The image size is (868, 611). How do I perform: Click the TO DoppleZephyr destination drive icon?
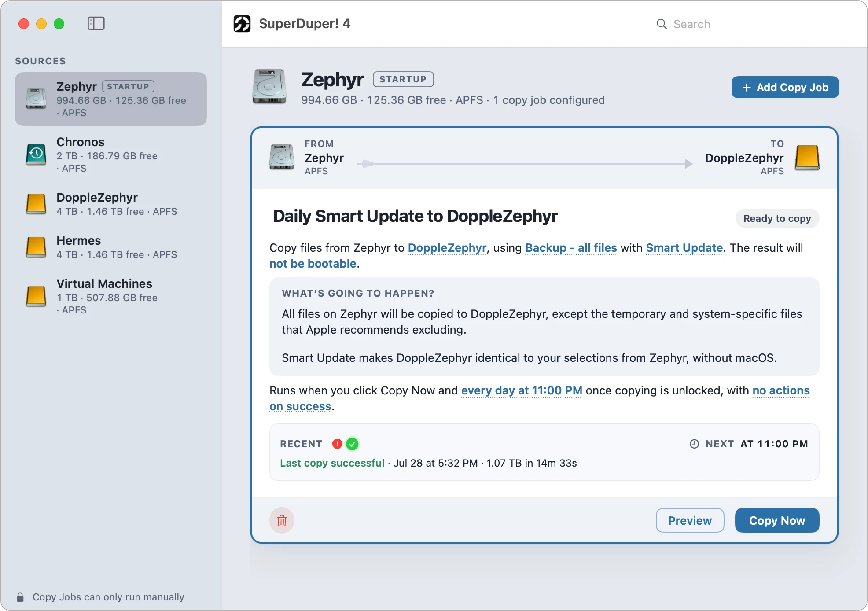pyautogui.click(x=807, y=158)
